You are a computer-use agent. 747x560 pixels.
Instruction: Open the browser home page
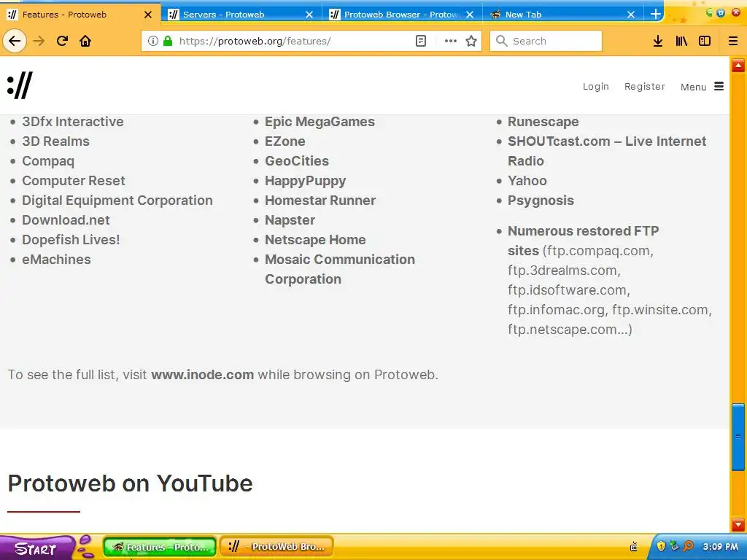[85, 41]
